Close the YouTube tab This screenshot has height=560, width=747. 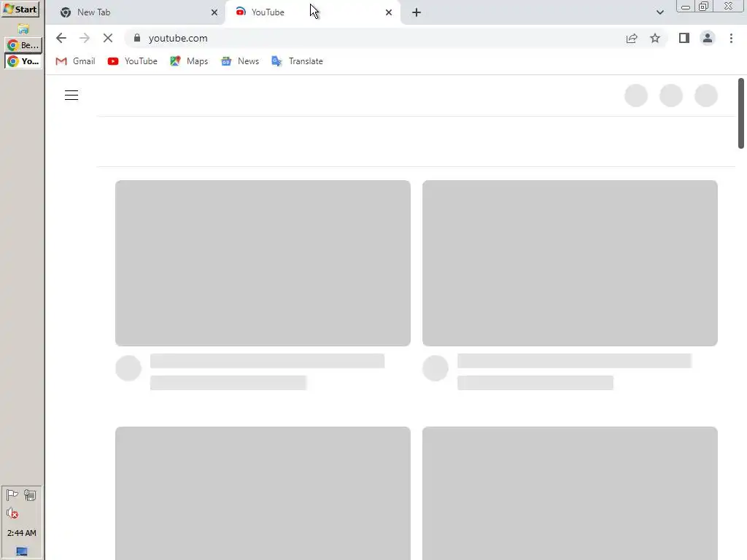pyautogui.click(x=389, y=12)
